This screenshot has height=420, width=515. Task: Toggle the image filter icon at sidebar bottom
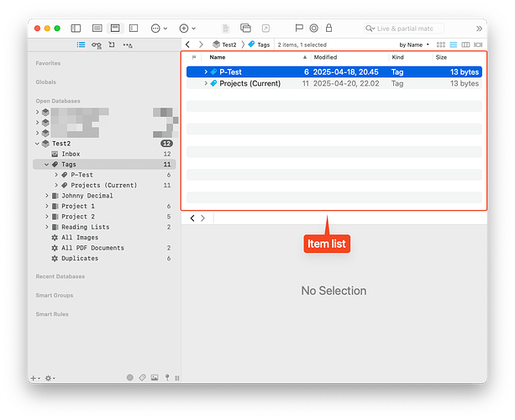(x=155, y=378)
